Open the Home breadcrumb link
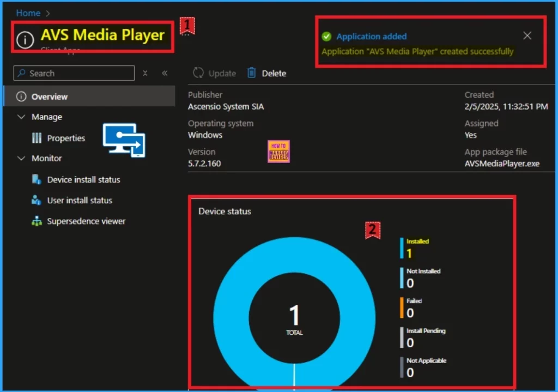 (28, 13)
